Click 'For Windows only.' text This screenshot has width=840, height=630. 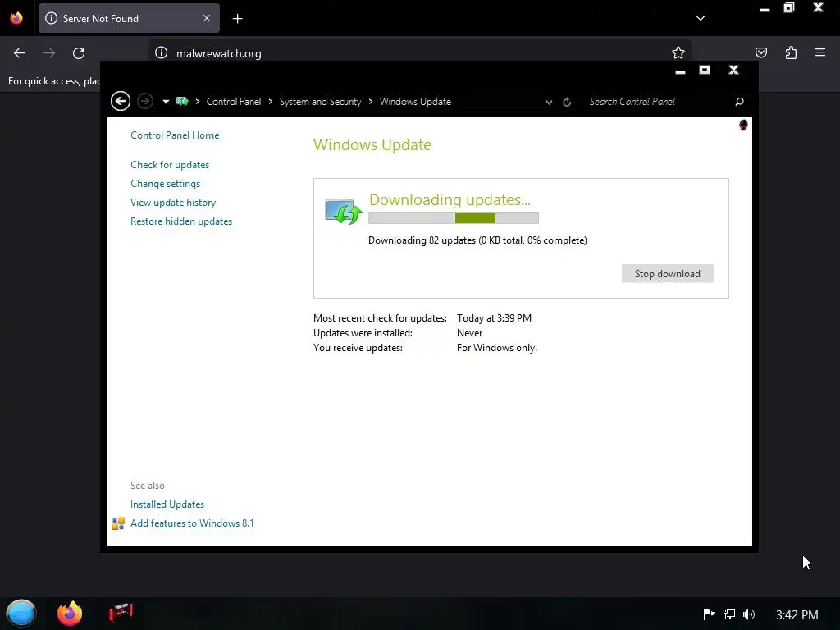click(496, 348)
